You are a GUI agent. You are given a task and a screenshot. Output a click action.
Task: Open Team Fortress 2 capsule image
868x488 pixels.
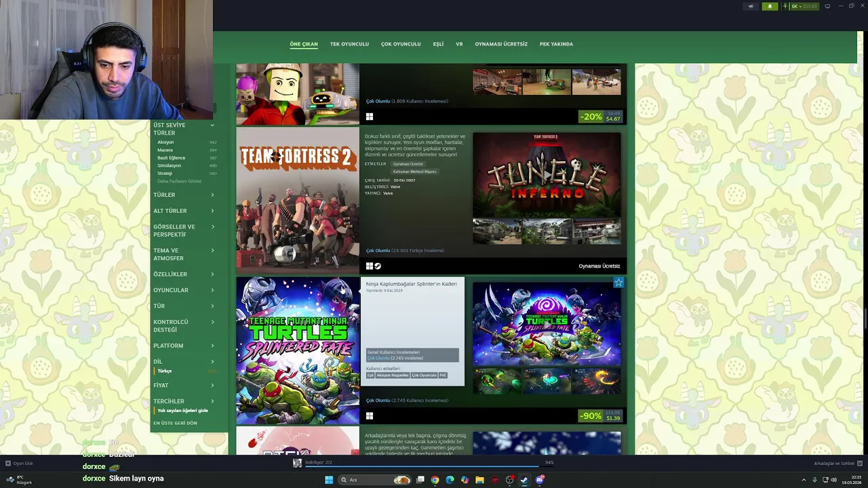[298, 200]
